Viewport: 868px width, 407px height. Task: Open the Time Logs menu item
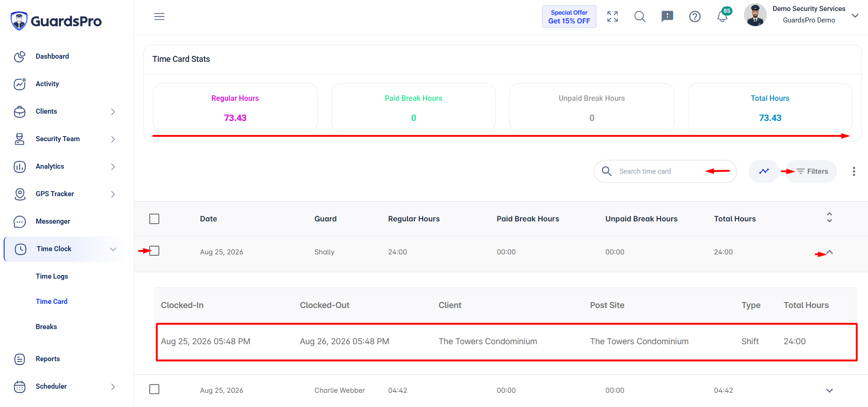coord(52,276)
